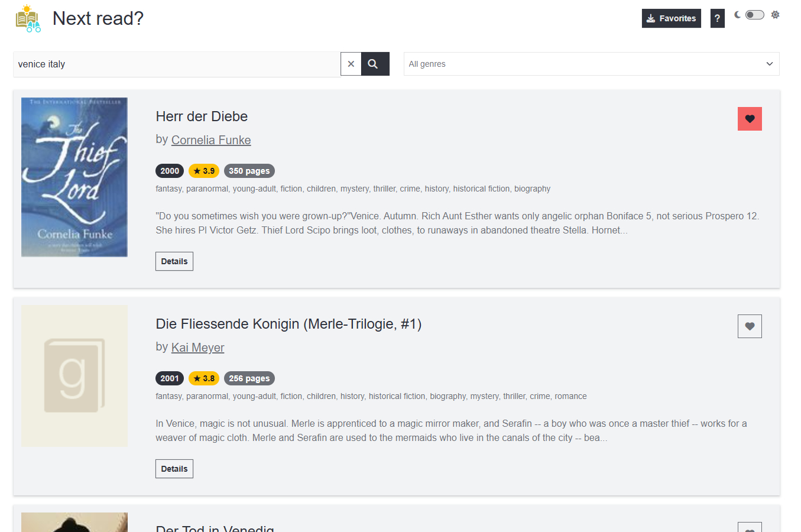Open Cornelia Funke author link
Image resolution: width=801 pixels, height=532 pixels.
pos(211,140)
